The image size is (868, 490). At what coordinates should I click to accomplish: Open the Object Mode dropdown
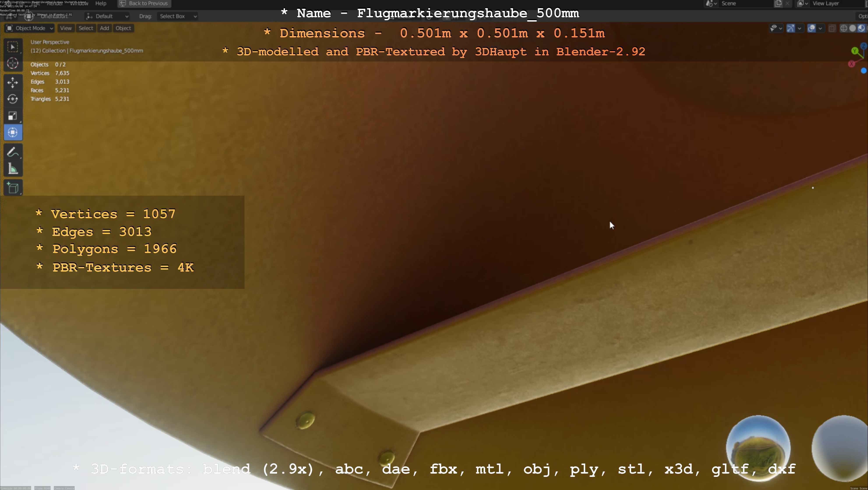(x=30, y=28)
